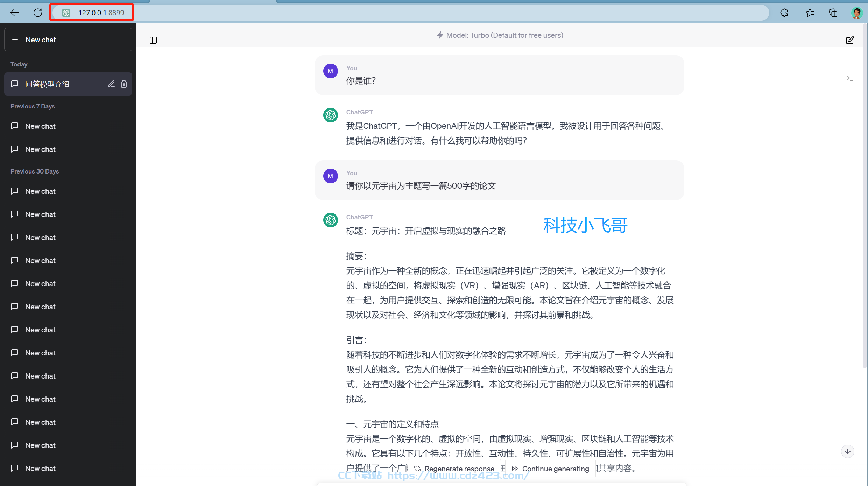This screenshot has width=868, height=486.
Task: Rename the 回答模型介绍 chat with the pencil icon
Action: point(111,84)
